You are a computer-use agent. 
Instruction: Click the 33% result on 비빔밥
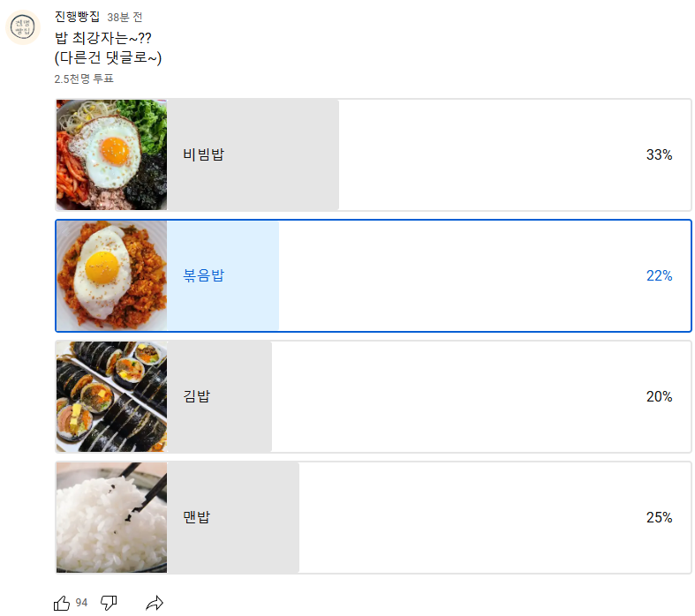[659, 155]
